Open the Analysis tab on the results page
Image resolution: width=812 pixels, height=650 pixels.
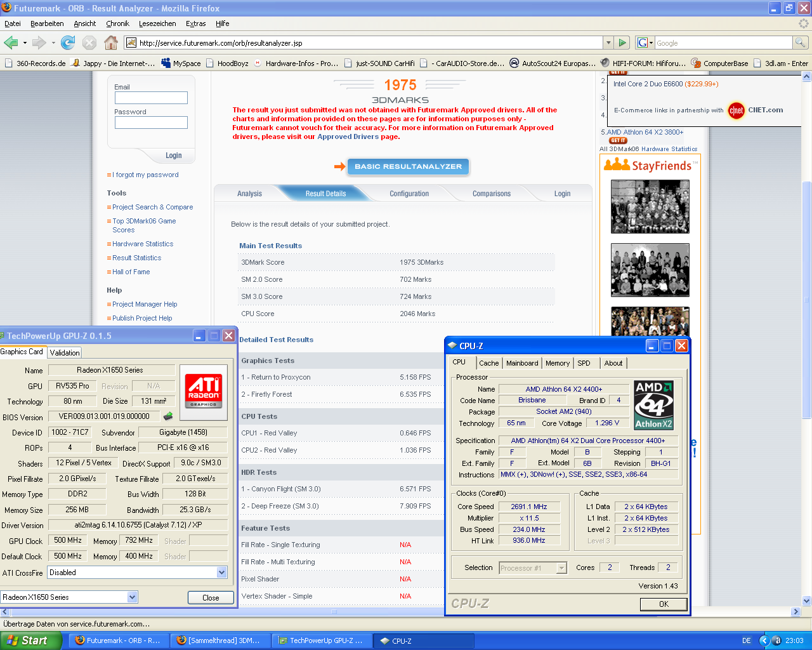249,194
